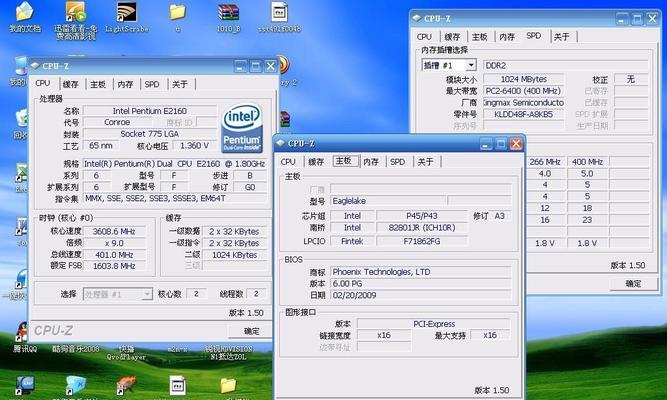This screenshot has width=667, height=400.
Task: Click the KLDD48F-A8KB5 part number value
Action: [x=524, y=114]
